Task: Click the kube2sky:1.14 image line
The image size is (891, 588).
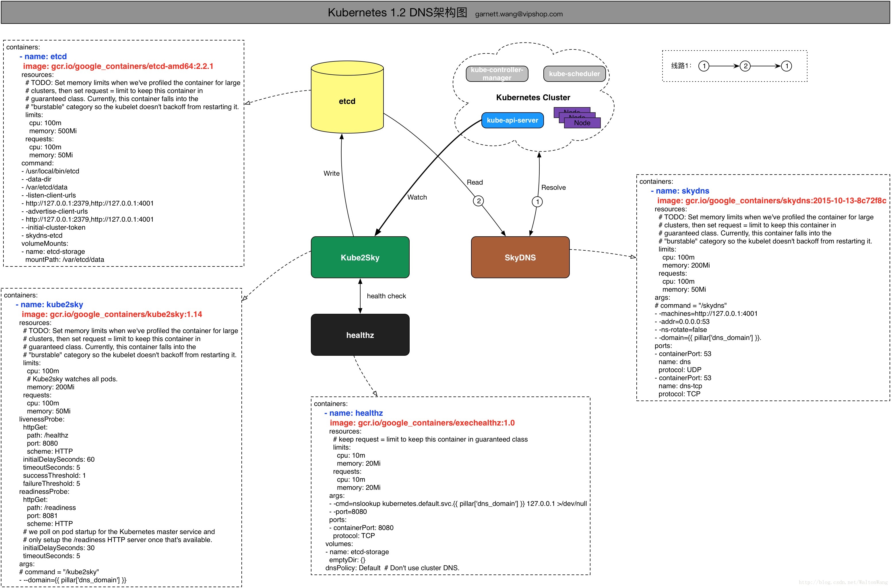Action: pyautogui.click(x=112, y=314)
